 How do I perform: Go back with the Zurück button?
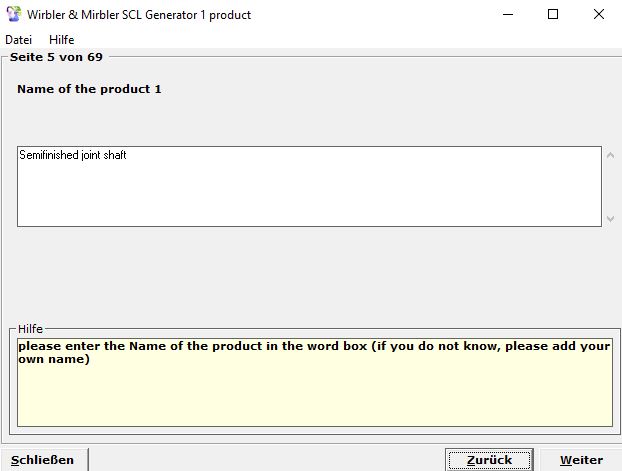coord(489,460)
